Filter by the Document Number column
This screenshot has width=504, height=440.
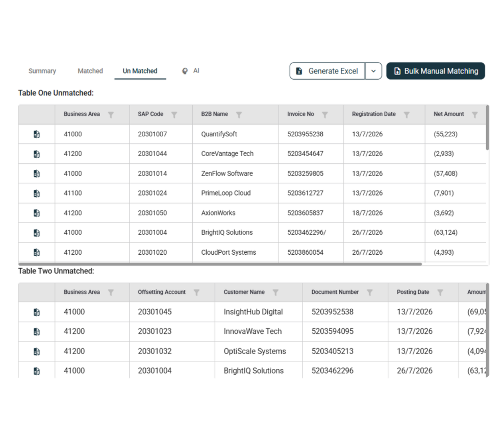click(370, 292)
